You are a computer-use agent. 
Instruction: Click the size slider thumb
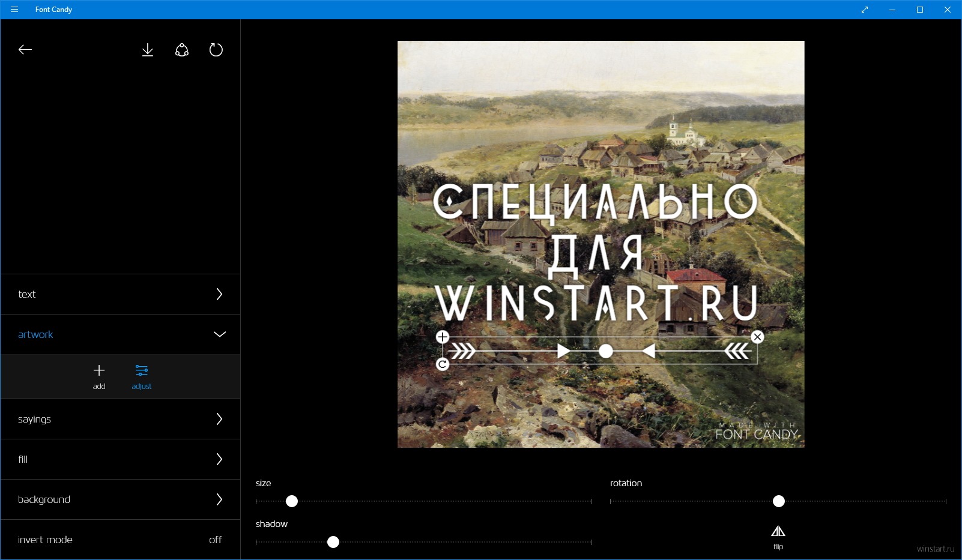pos(292,501)
